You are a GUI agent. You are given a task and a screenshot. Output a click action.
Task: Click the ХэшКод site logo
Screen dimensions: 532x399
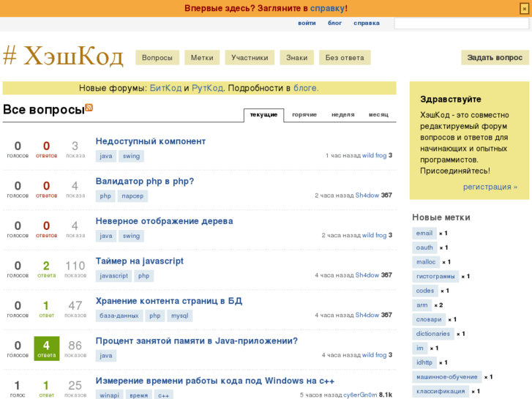(x=63, y=56)
